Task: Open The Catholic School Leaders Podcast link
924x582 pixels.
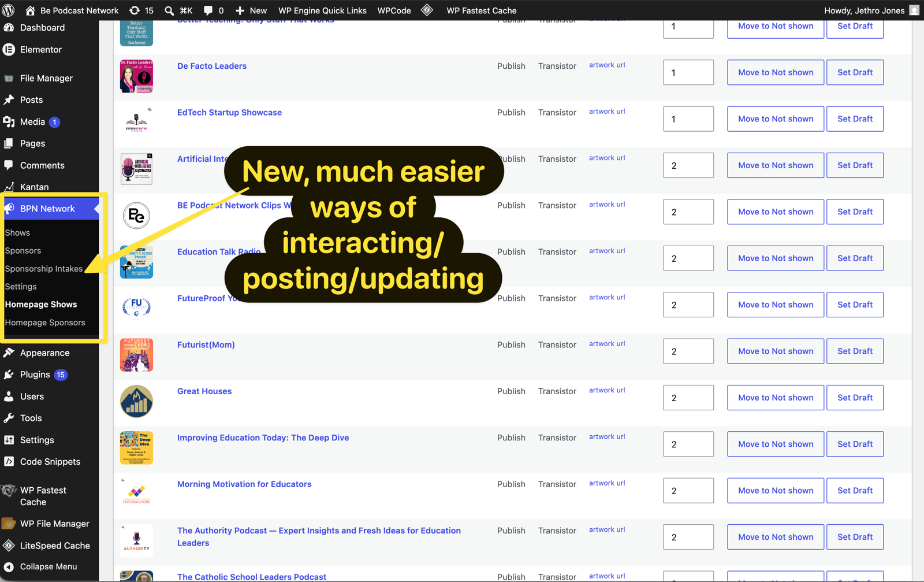Action: coord(252,577)
